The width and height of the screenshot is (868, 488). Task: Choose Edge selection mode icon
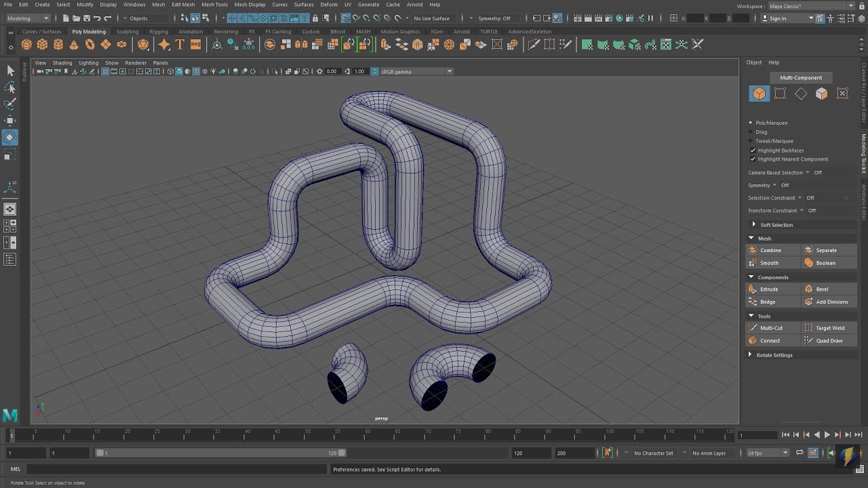(x=801, y=94)
